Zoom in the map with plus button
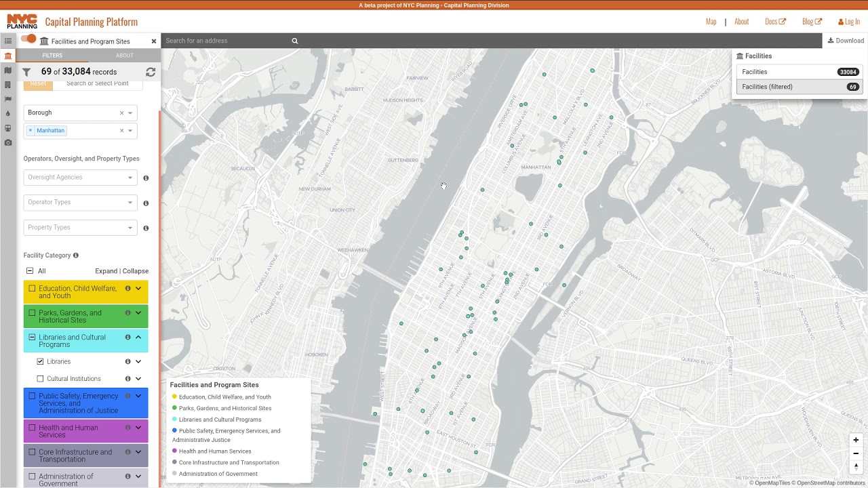The image size is (868, 488). click(856, 440)
